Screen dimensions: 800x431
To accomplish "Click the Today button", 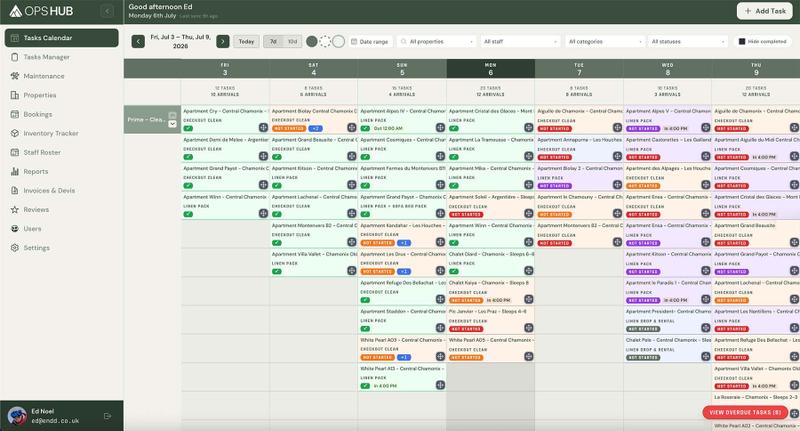I will coord(246,41).
